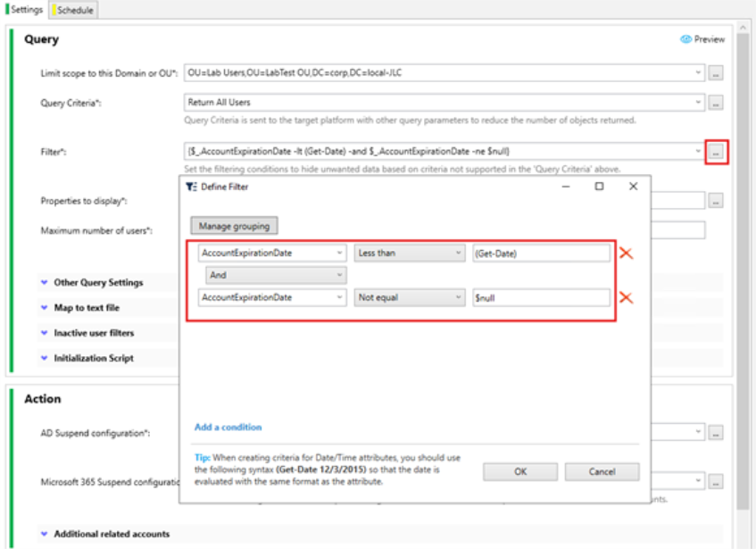Open the AD Suspend configuration dropdown arrow
This screenshot has height=549, width=756.
[698, 432]
